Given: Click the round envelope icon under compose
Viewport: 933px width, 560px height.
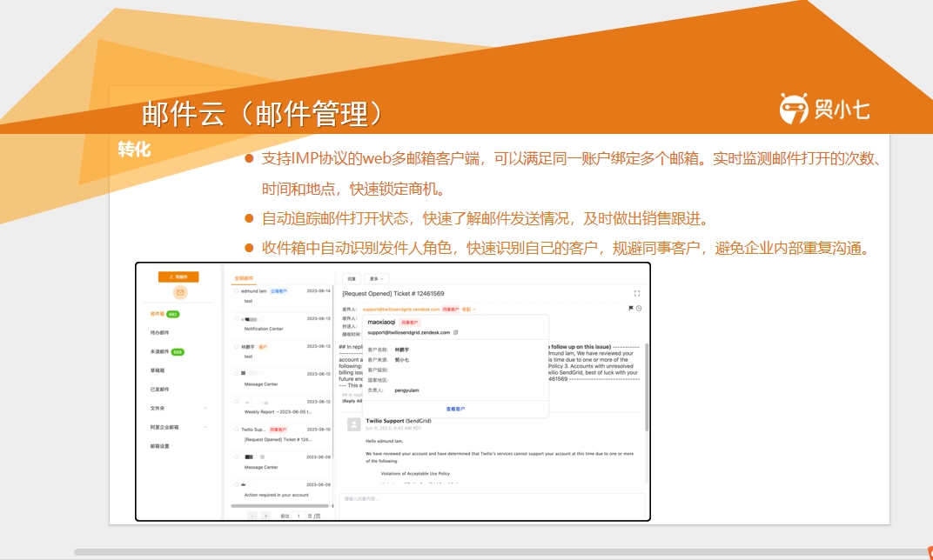Looking at the screenshot, I should 179,292.
